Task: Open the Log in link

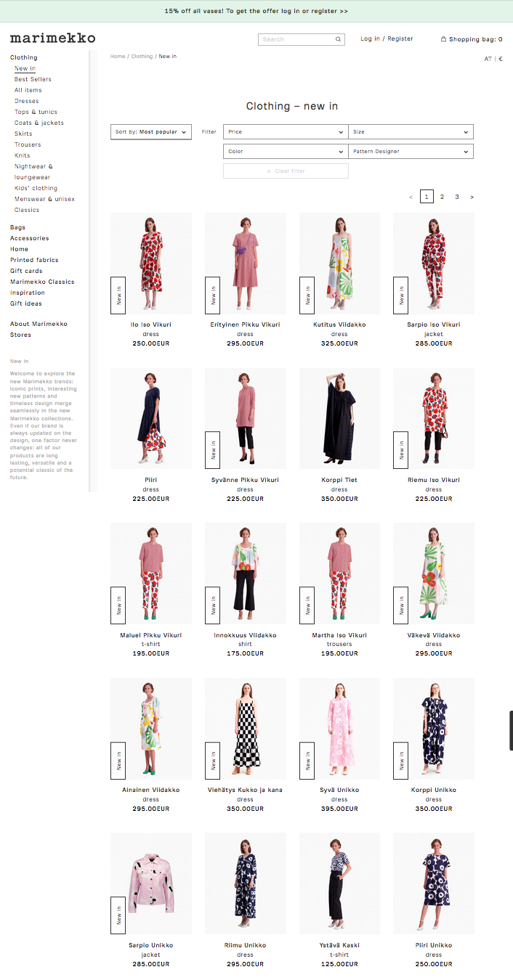Action: coord(371,38)
